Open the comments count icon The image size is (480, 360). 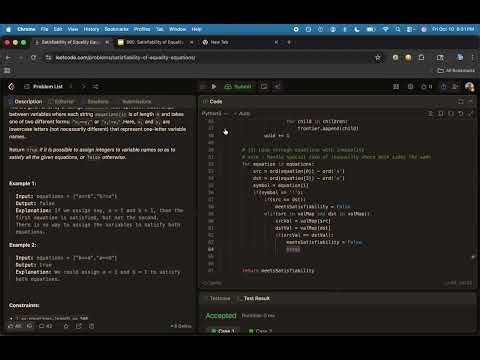click(46, 326)
